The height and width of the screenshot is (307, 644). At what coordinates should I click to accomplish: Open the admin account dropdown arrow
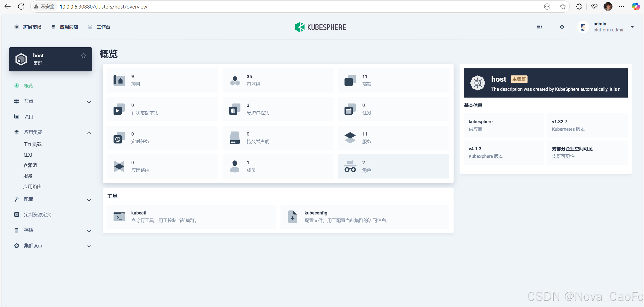tap(632, 27)
